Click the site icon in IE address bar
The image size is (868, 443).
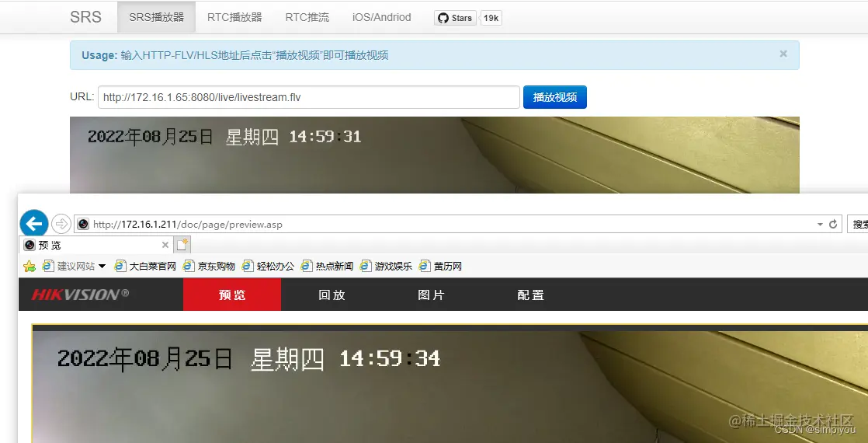(83, 225)
